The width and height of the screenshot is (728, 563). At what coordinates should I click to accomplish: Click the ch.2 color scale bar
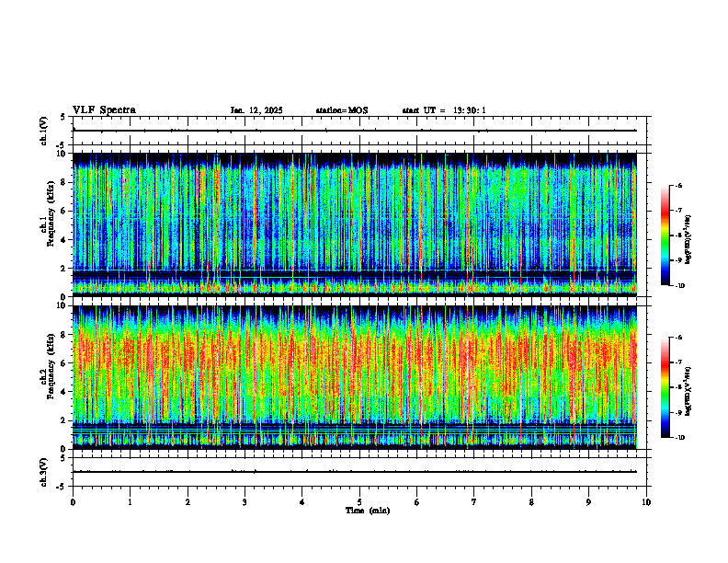(x=665, y=387)
